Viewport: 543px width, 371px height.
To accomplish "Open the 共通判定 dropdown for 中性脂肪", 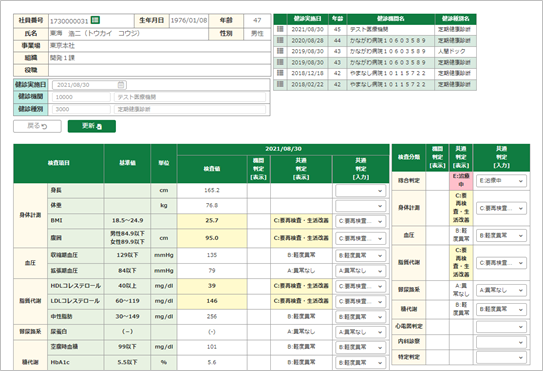I will (360, 317).
